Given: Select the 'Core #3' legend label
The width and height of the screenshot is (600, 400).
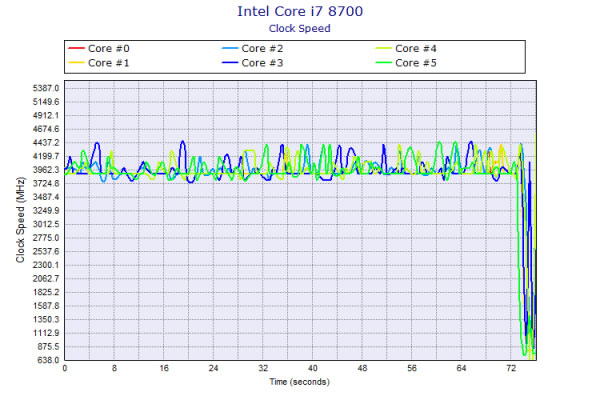Looking at the screenshot, I should tap(262, 63).
